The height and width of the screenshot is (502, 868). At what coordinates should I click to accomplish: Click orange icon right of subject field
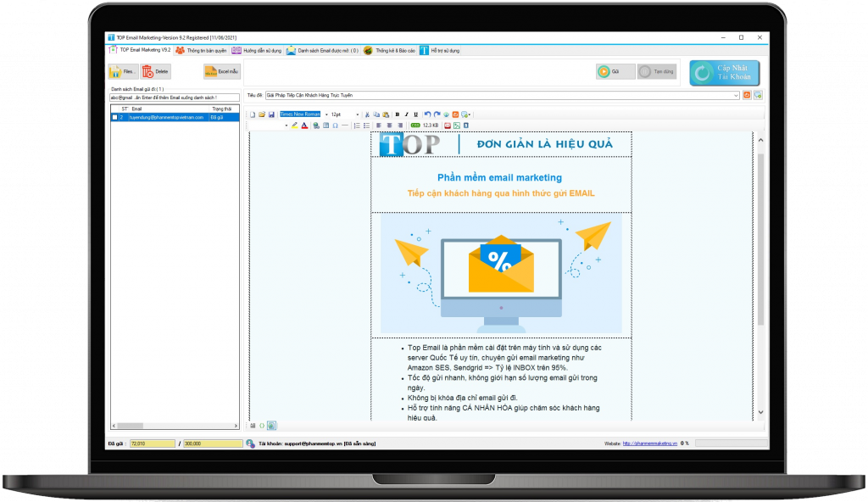[x=747, y=95]
